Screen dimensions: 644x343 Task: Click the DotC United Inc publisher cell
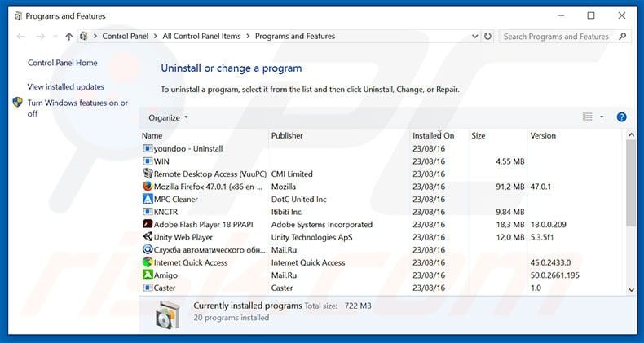point(299,199)
